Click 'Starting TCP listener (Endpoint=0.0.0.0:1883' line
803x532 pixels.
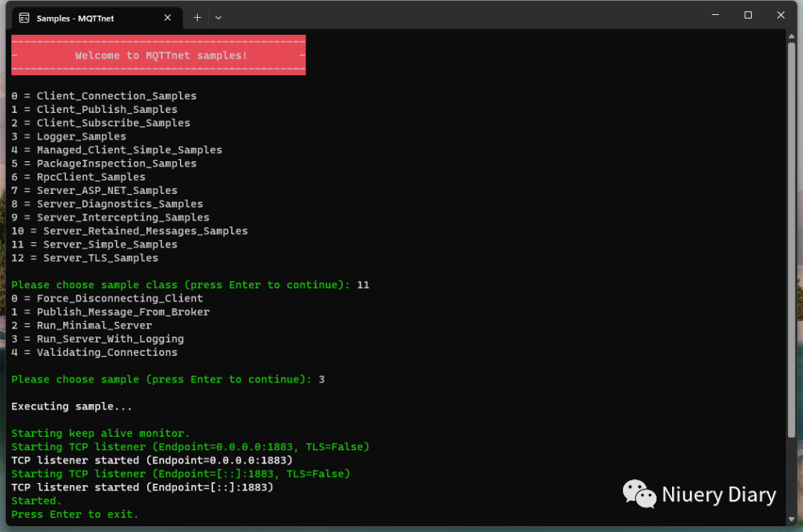tap(190, 447)
